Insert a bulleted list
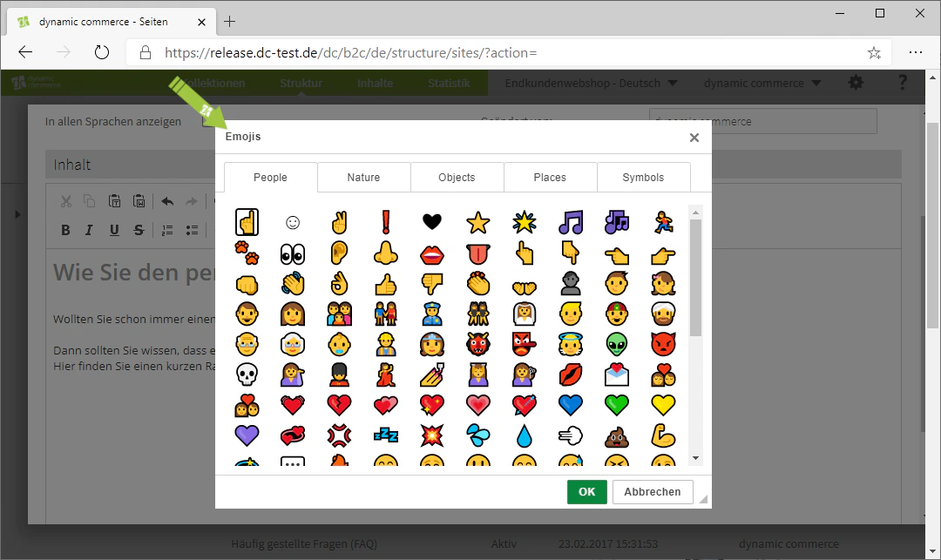 tap(192, 230)
